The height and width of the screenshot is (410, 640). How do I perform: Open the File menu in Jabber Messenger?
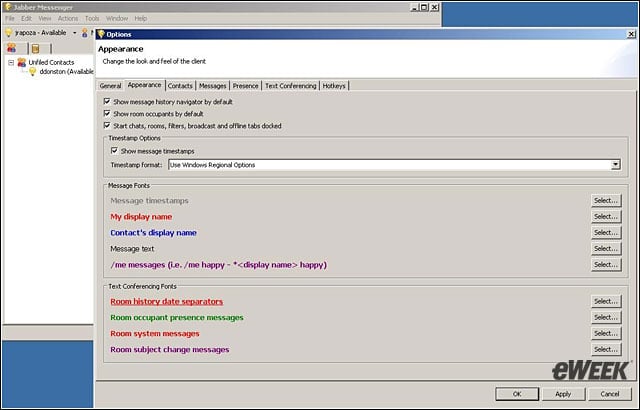(x=10, y=18)
